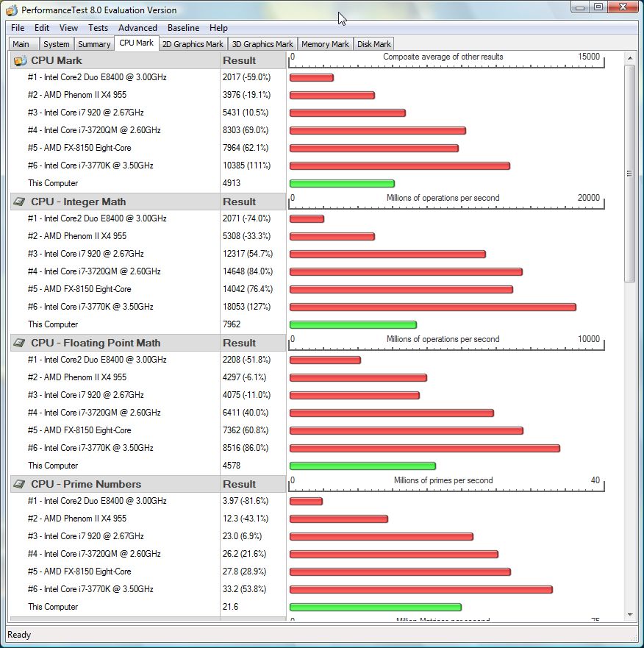Open the File menu
The height and width of the screenshot is (648, 644).
pyautogui.click(x=18, y=28)
